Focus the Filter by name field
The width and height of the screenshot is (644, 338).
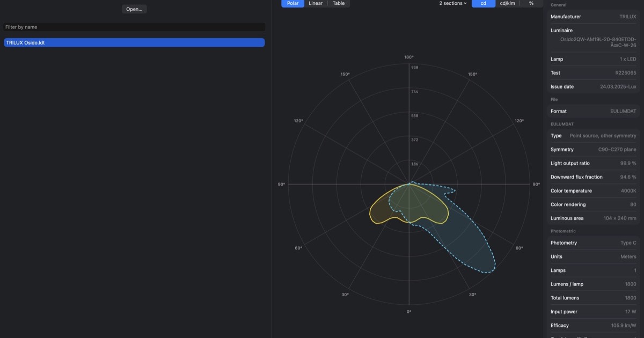[134, 27]
